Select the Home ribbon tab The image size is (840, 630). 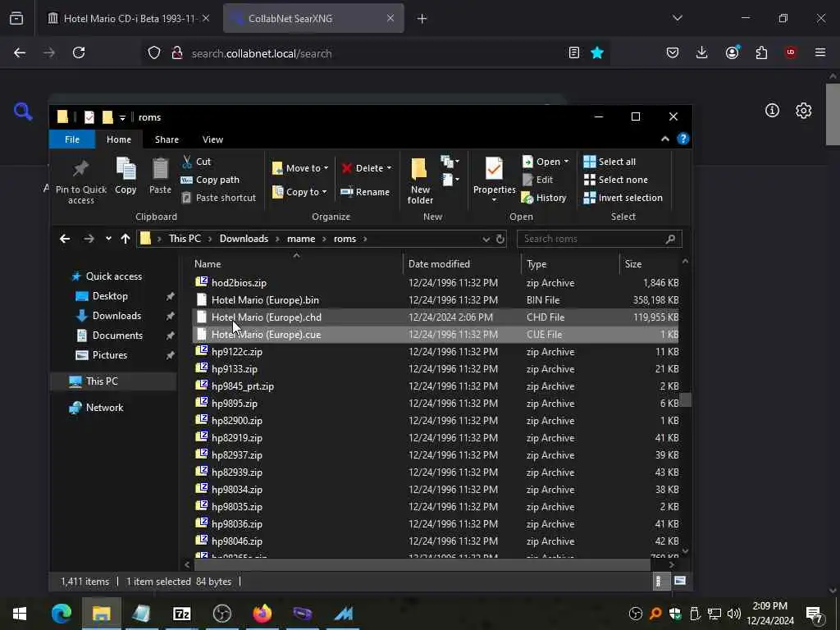(x=119, y=139)
